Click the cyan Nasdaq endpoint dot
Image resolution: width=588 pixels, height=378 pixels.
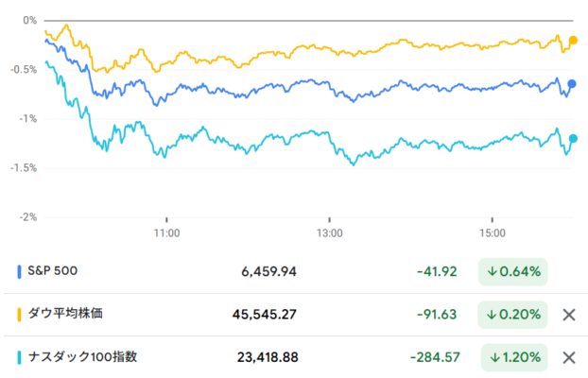click(573, 138)
